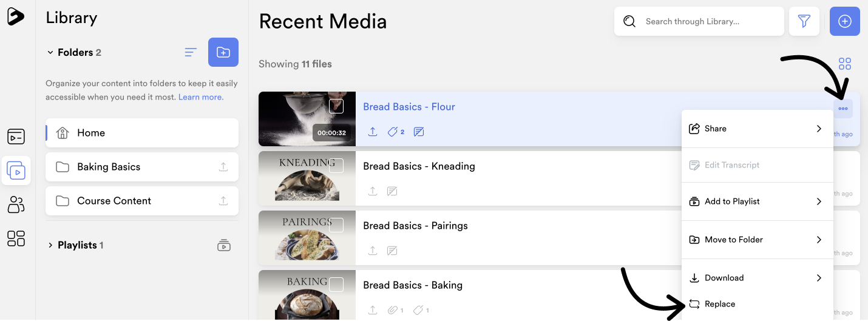
Task: Select the Bread Basics - Kneading checkbox
Action: (x=336, y=166)
